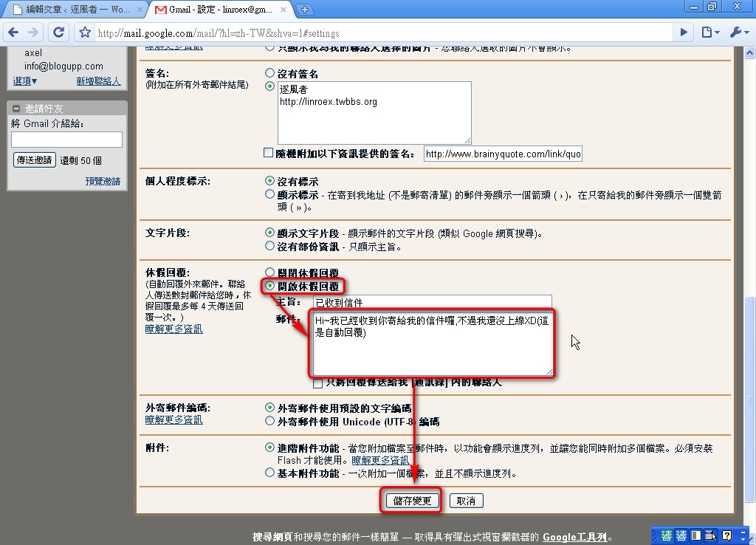This screenshot has width=756, height=545.
Task: Click the browser Back arrow
Action: click(x=13, y=32)
